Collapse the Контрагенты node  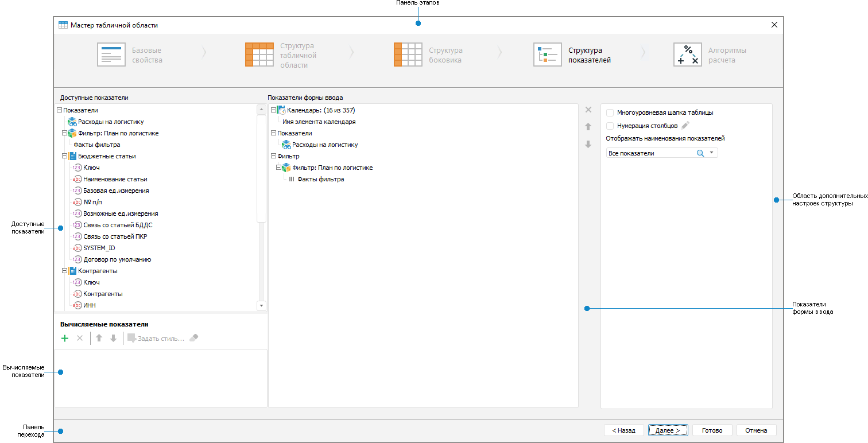click(x=64, y=271)
